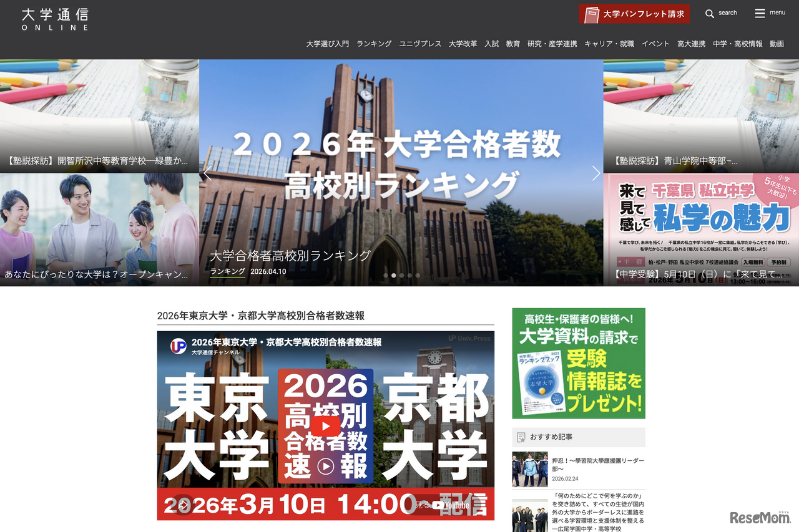Click the red YouTube play button

326,427
